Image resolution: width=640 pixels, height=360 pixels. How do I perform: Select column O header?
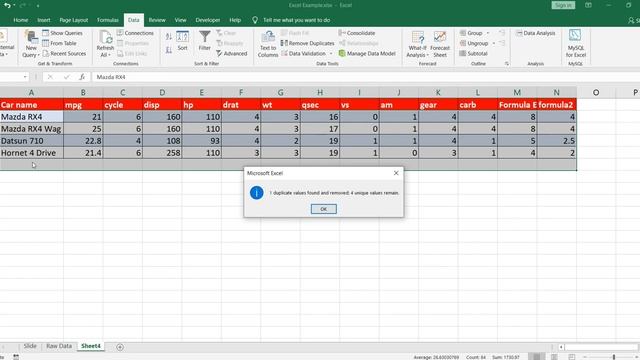click(596, 93)
